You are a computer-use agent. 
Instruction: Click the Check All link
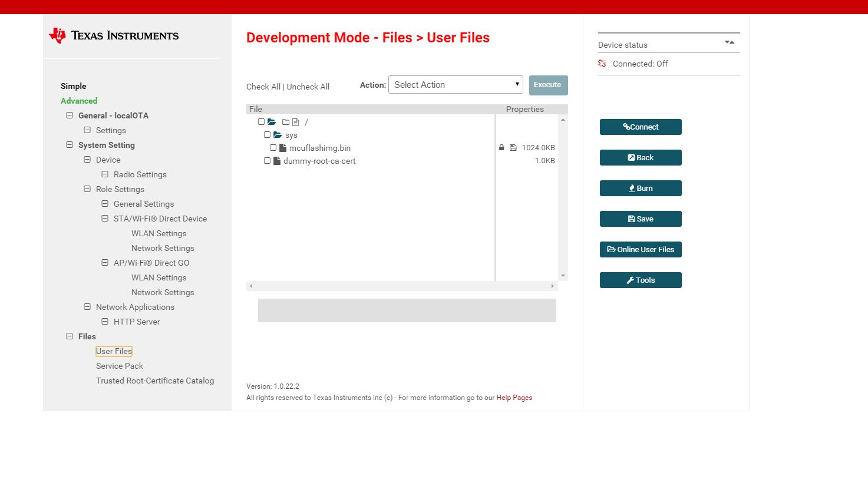pyautogui.click(x=263, y=87)
